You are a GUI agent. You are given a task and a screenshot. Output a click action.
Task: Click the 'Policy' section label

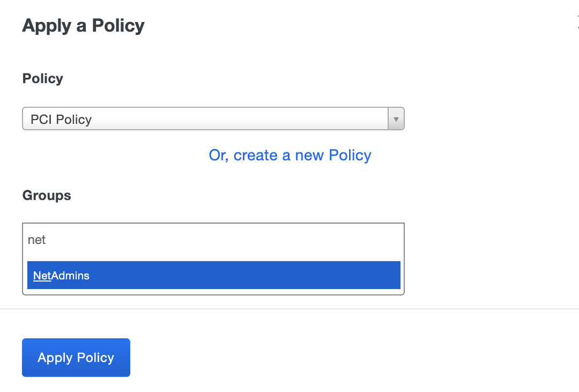click(43, 78)
